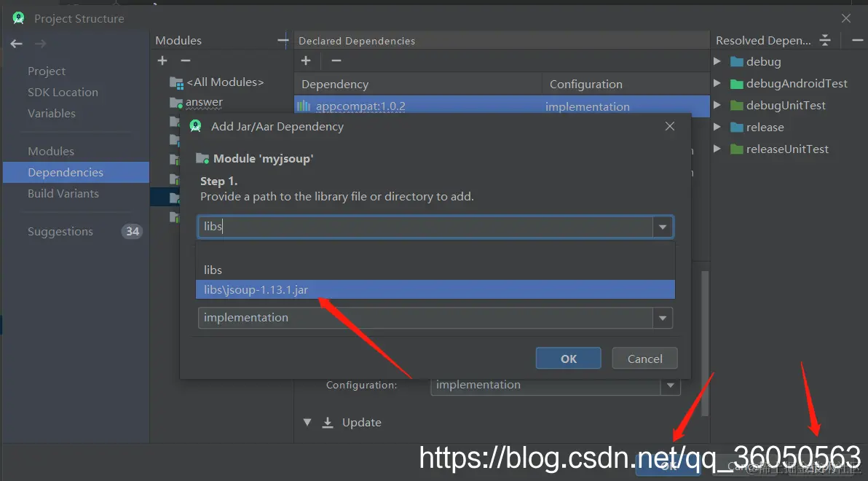Click the debug folder icon
The image size is (868, 481).
pos(736,61)
